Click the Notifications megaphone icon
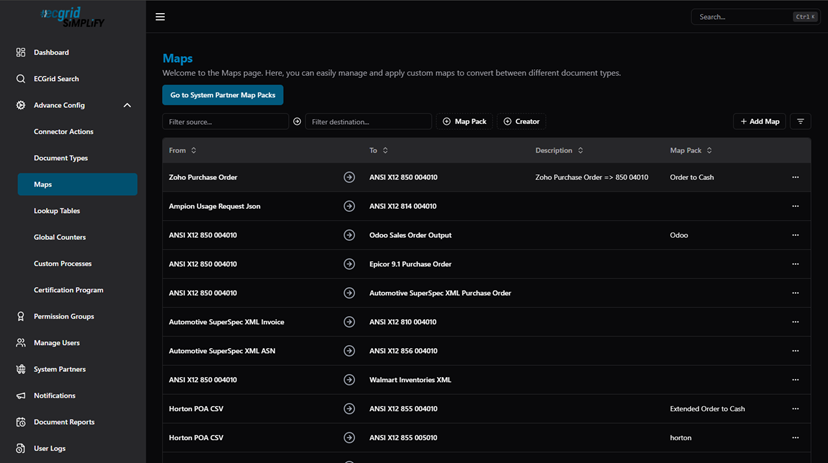The width and height of the screenshot is (828, 463). (21, 395)
